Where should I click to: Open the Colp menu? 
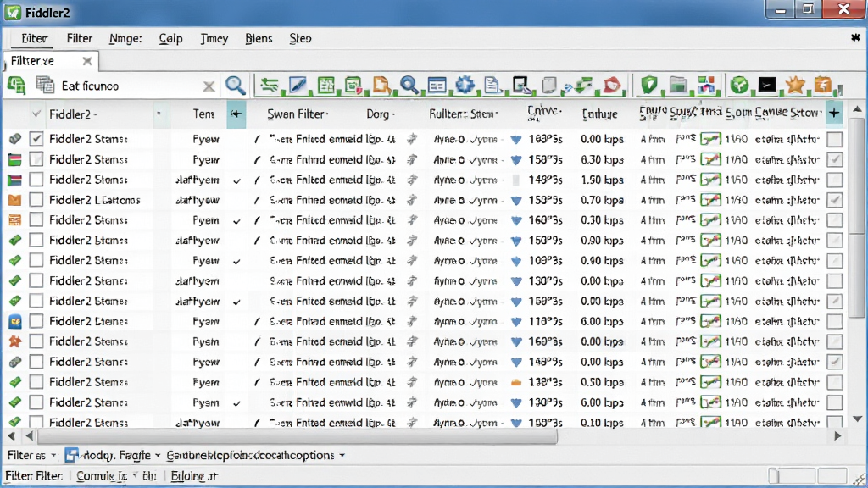170,38
